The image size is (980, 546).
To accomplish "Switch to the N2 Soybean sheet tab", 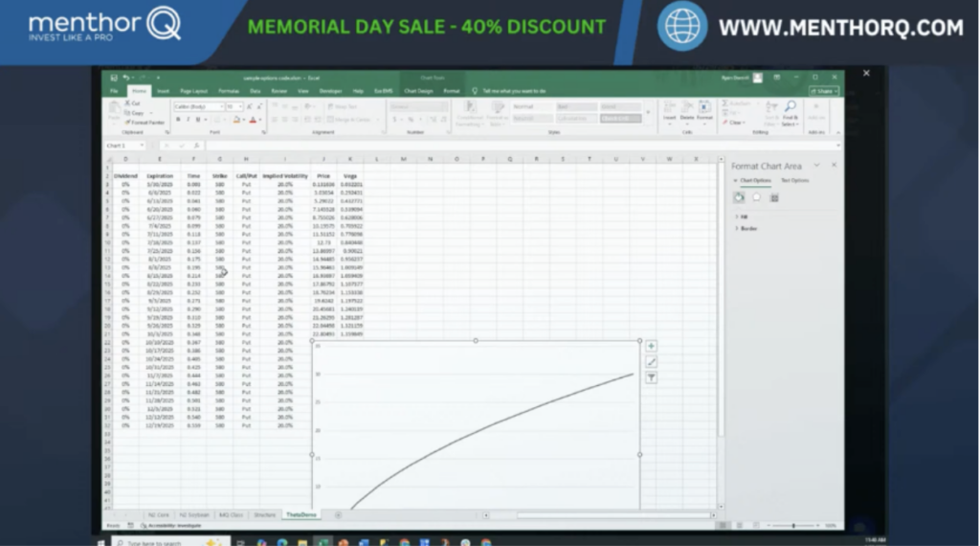I will point(193,514).
